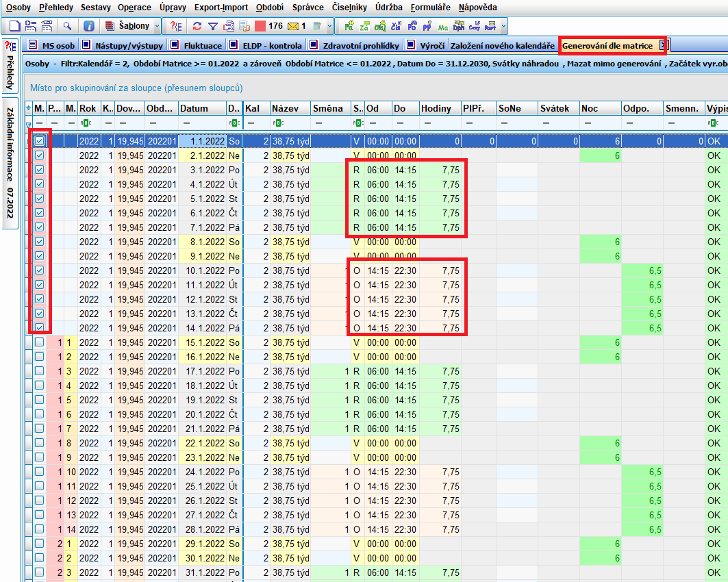This screenshot has height=582, width=728.
Task: Expand the Šablony dropdown arrow
Action: (x=158, y=26)
